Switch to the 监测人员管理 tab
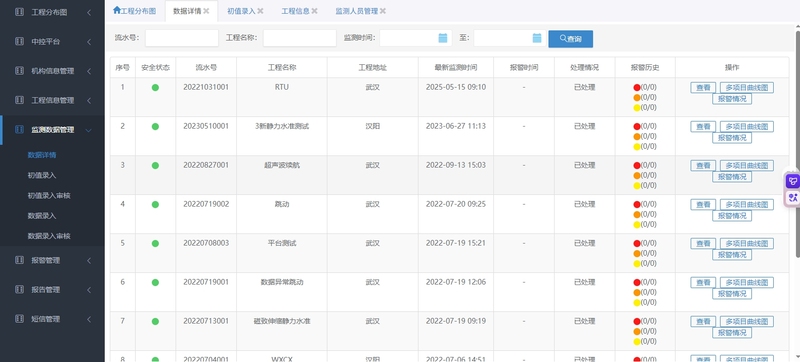 click(357, 11)
